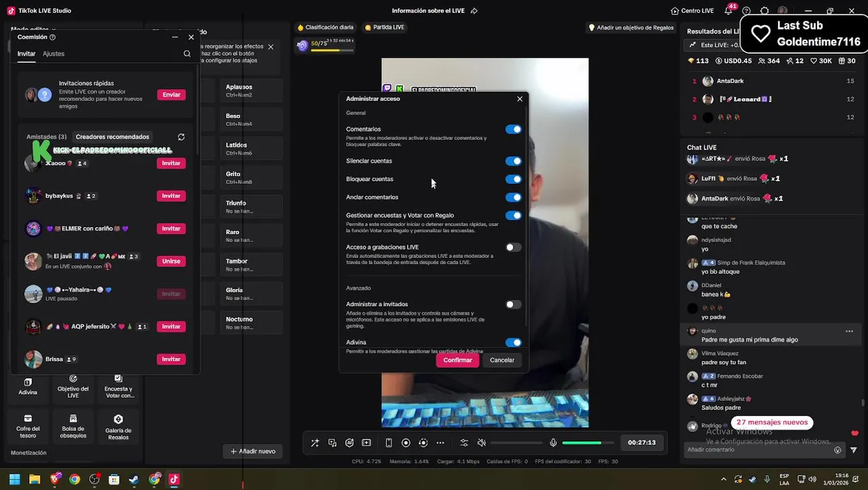This screenshot has height=490, width=868.
Task: Toggle Gestionar encuestas y Votar con Regalo
Action: [x=513, y=216]
